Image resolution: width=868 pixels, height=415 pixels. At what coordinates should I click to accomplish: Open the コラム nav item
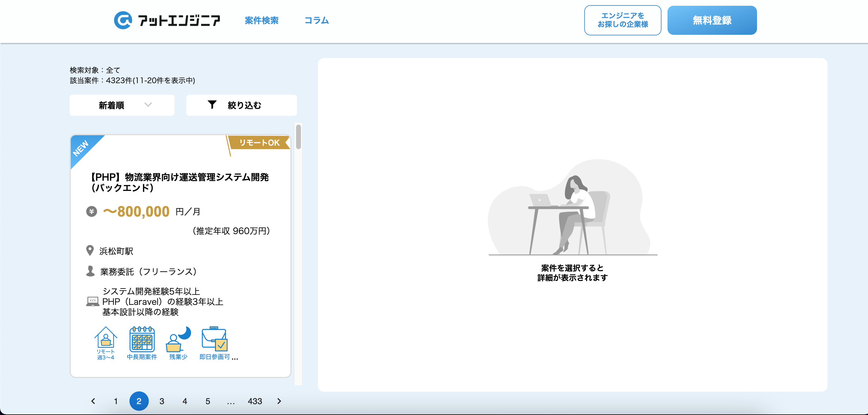(316, 21)
